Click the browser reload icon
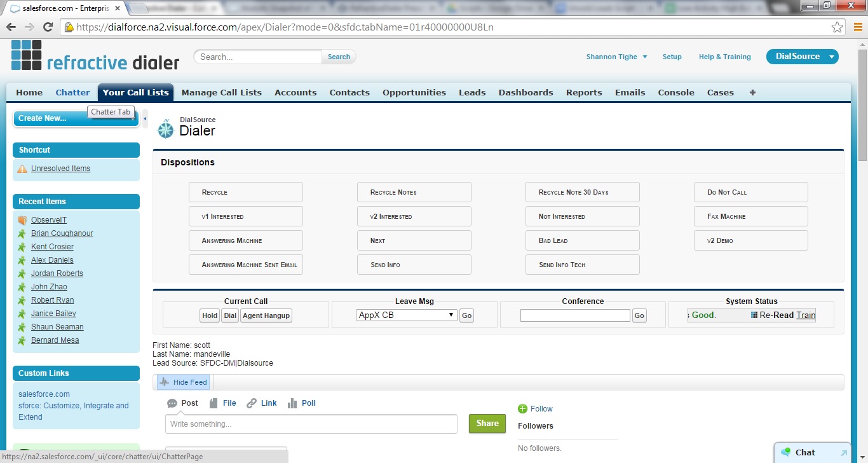The image size is (868, 463). tap(48, 27)
